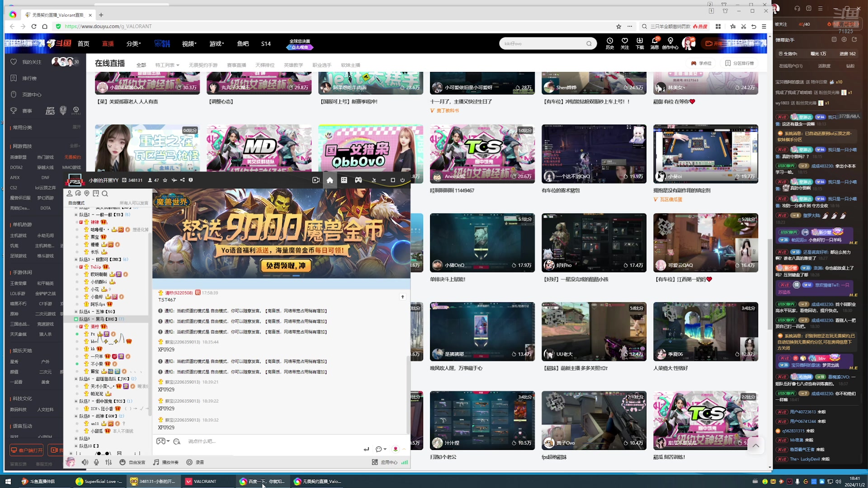Click the back-to-top arrow button

tap(755, 446)
